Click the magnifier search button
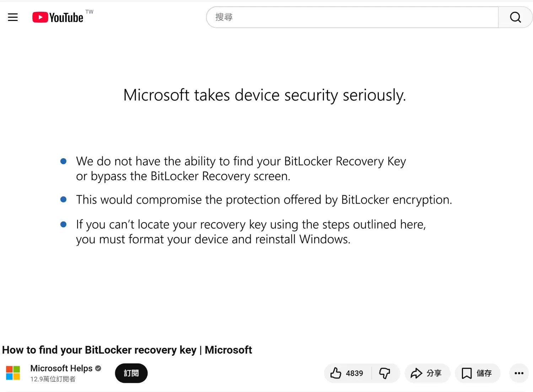This screenshot has height=392, width=533. pos(515,17)
